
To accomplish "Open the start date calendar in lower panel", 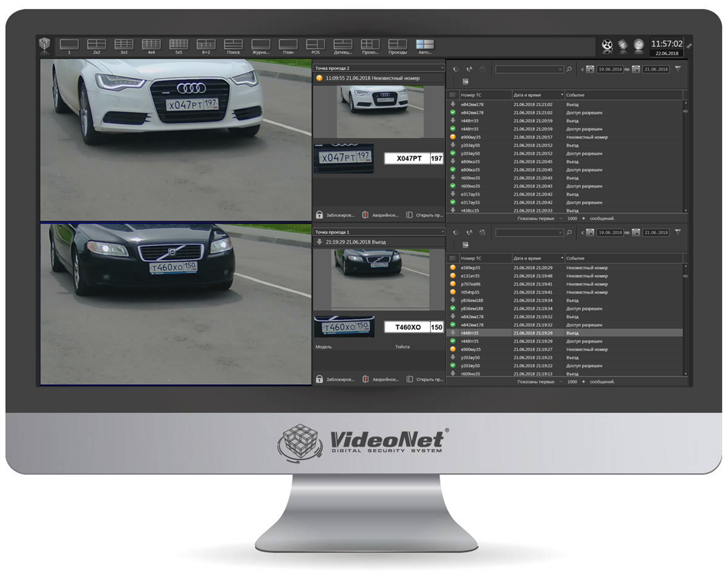I will click(590, 233).
